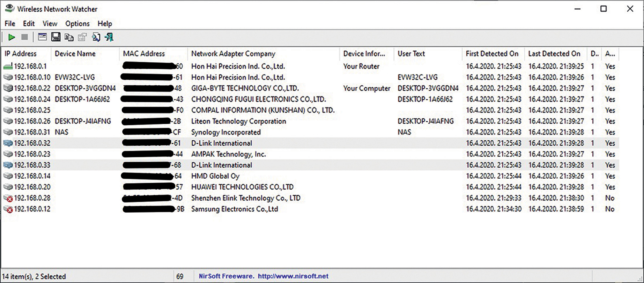Click the gray stop scanning icon
The height and width of the screenshot is (283, 644).
click(25, 37)
